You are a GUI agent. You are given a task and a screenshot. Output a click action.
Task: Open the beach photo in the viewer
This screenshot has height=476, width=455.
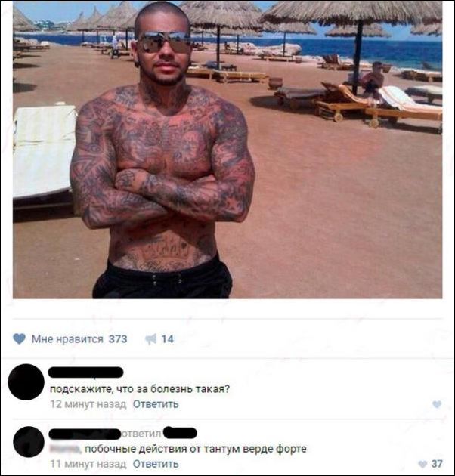click(x=227, y=150)
